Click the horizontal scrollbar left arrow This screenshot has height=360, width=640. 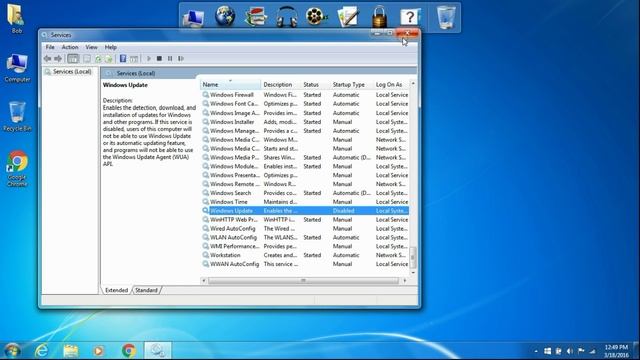click(204, 280)
